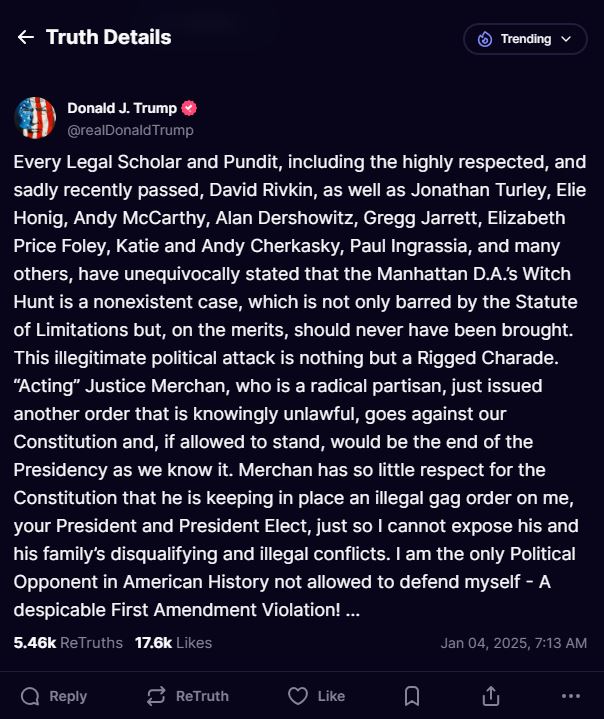Screen dimensions: 604x719
Task: Open the @realDonaldTrump handle link
Action: pos(130,130)
